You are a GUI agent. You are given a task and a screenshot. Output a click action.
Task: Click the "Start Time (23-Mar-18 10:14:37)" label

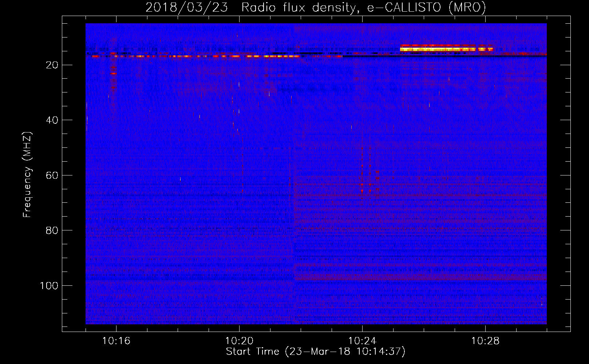click(316, 352)
